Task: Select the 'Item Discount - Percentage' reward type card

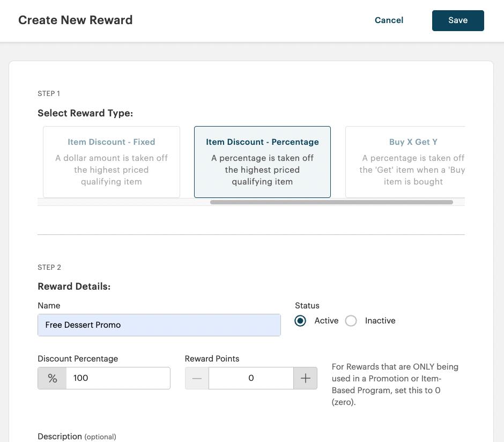Action: pyautogui.click(x=262, y=161)
